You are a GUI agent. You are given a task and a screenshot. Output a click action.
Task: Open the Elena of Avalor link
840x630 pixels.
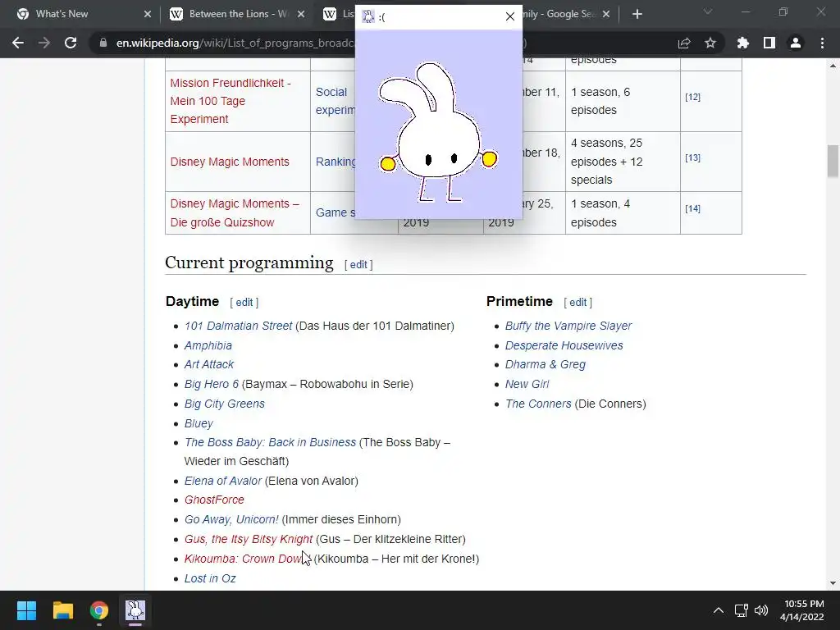click(x=223, y=481)
